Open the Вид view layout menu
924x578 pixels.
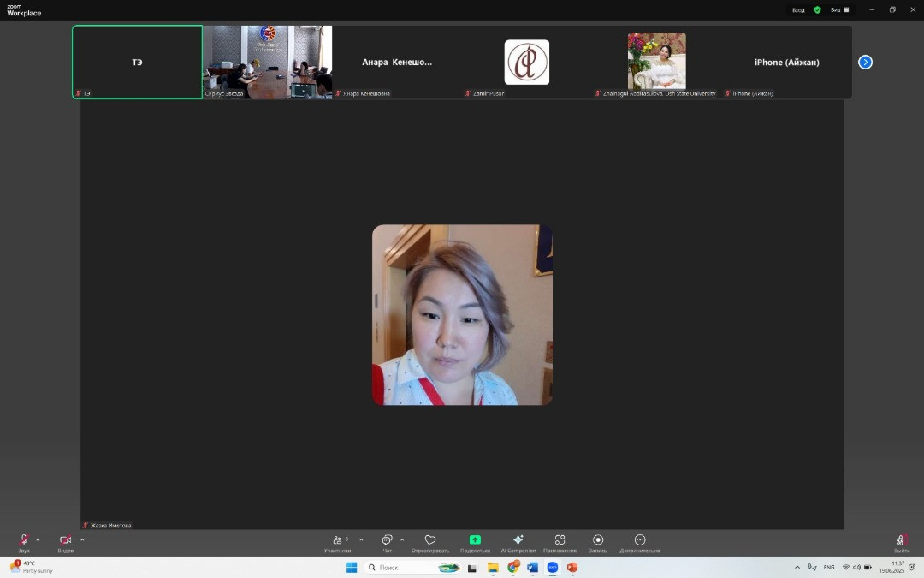click(x=839, y=9)
